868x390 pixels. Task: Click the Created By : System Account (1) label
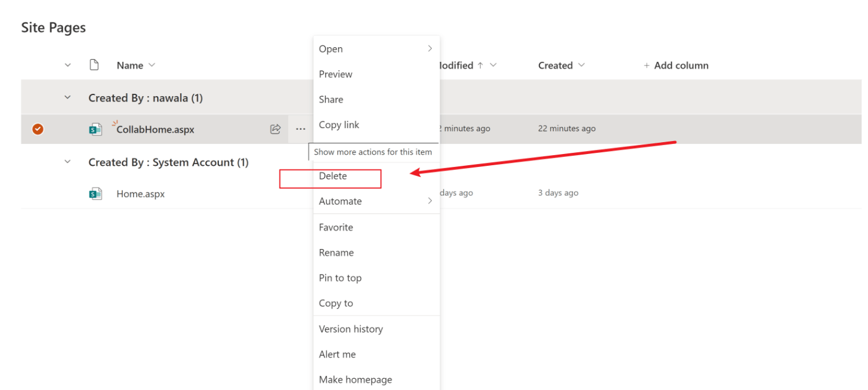click(169, 162)
